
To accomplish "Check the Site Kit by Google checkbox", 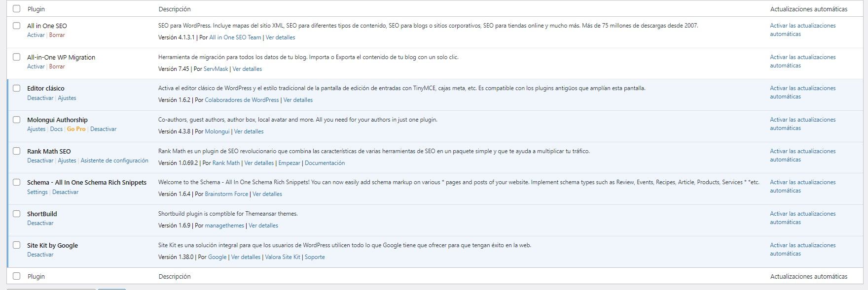I will [17, 245].
